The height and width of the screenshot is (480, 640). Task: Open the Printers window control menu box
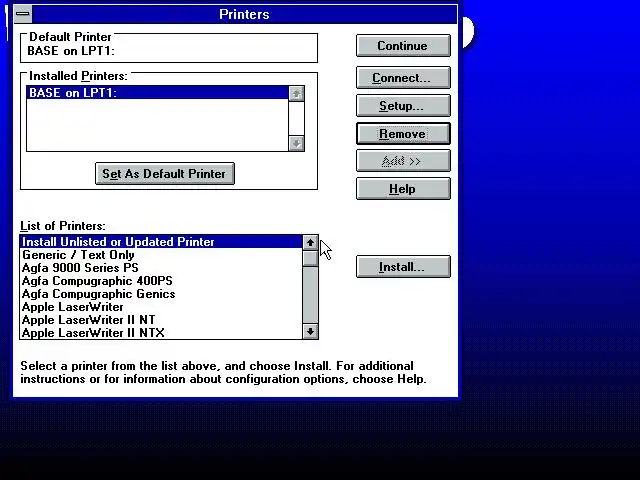click(x=23, y=14)
